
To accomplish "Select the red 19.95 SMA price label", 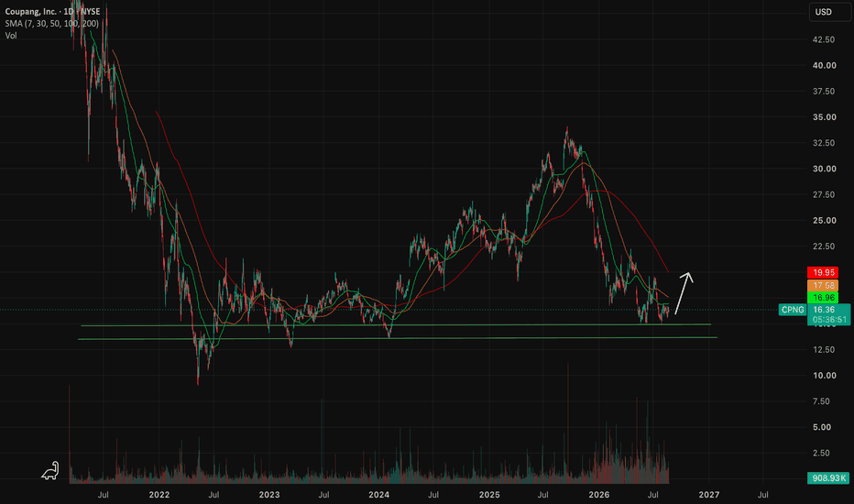I will [x=823, y=272].
